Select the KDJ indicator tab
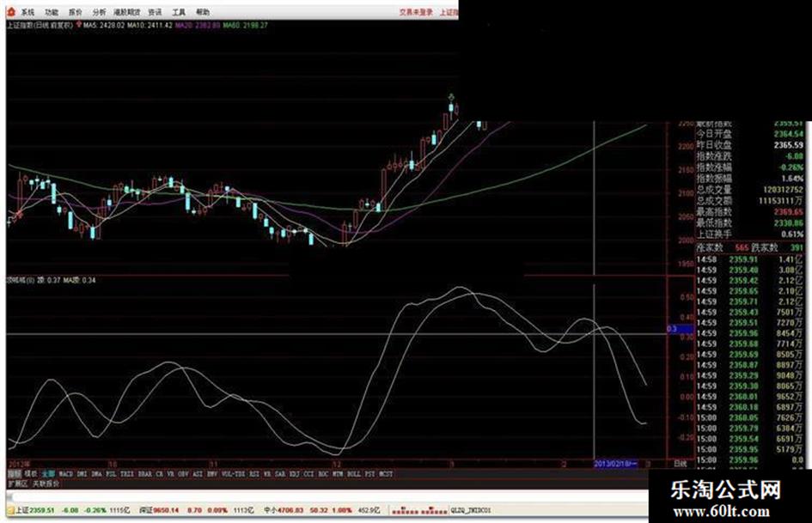This screenshot has width=812, height=523. 295,474
